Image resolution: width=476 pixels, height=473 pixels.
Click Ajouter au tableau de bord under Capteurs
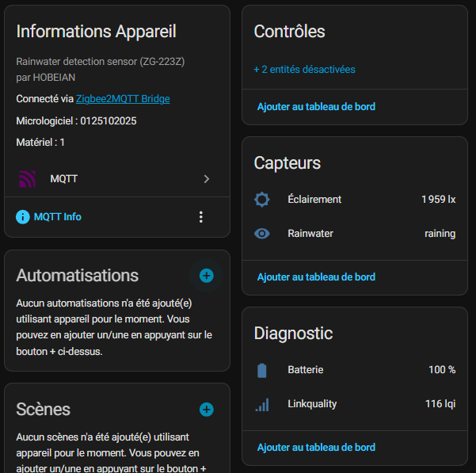click(316, 277)
